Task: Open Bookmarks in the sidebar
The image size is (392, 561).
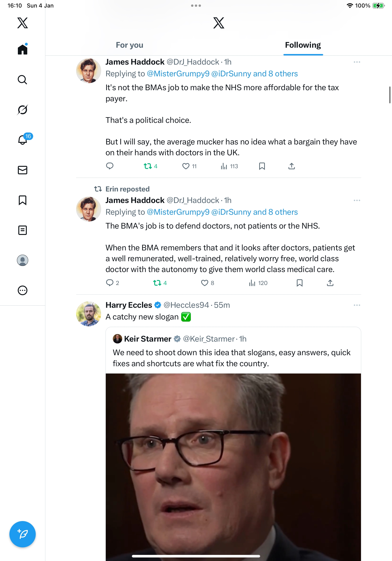Action: (23, 200)
